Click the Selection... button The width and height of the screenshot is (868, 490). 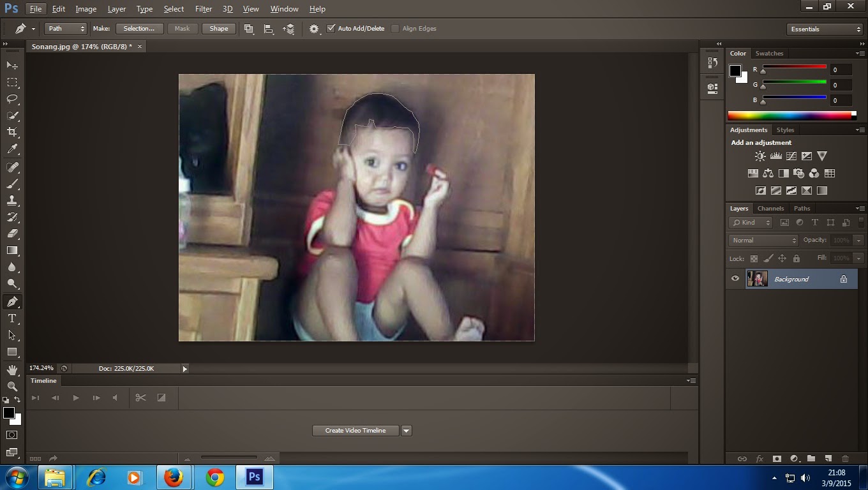[139, 29]
